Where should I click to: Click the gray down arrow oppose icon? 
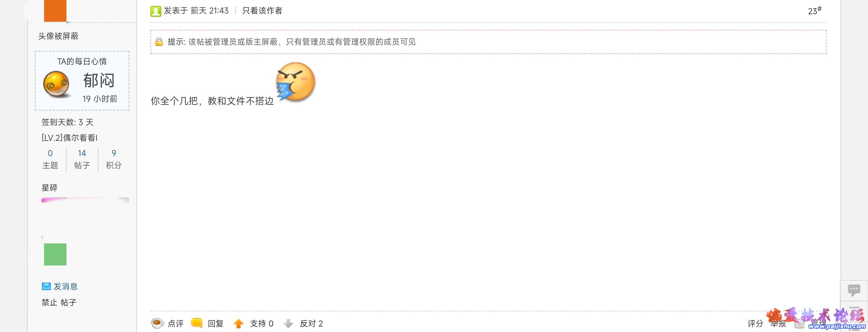point(288,324)
